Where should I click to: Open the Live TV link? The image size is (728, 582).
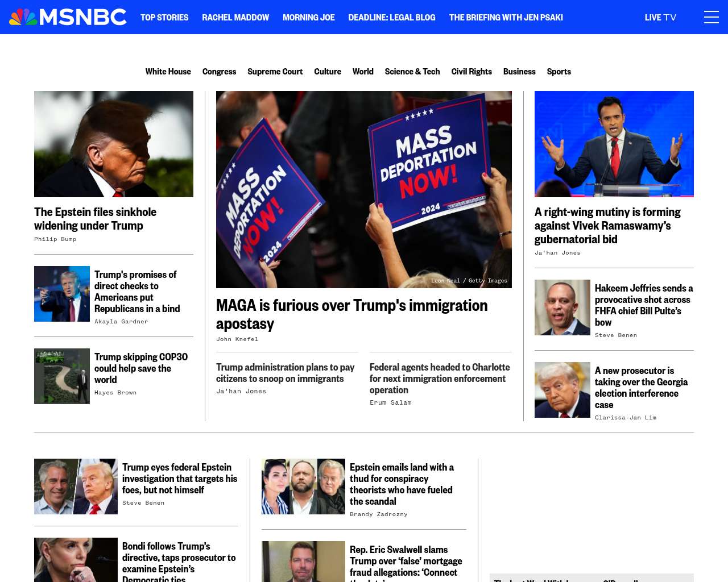click(660, 18)
